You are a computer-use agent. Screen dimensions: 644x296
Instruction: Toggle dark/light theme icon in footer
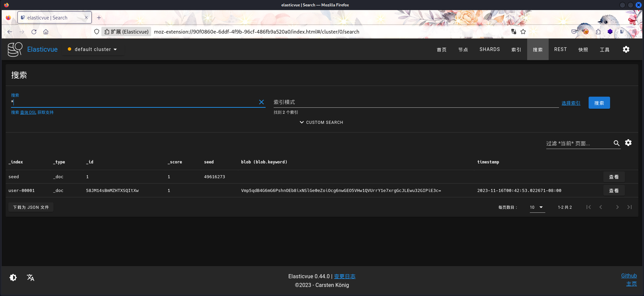click(13, 278)
